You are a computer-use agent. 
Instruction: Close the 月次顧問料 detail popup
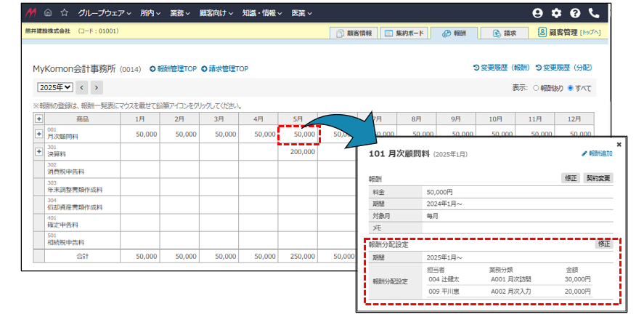click(619, 145)
